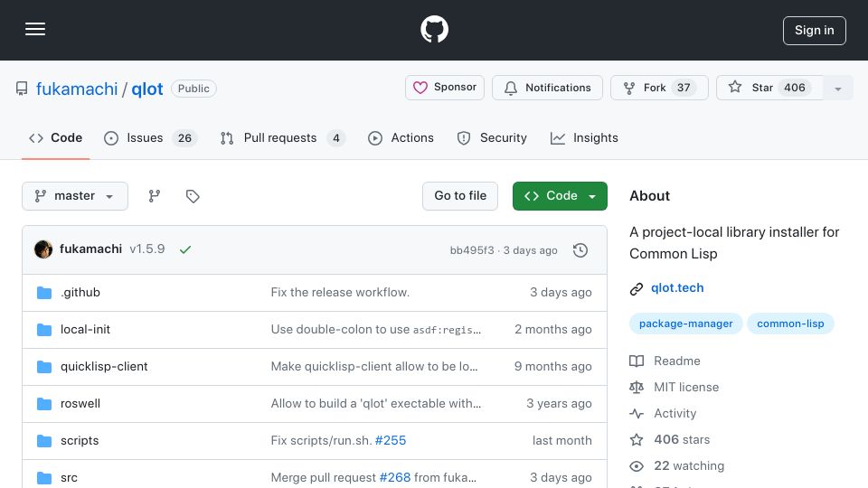Open the quicklisp-client folder
The width and height of the screenshot is (868, 488).
pyautogui.click(x=104, y=366)
